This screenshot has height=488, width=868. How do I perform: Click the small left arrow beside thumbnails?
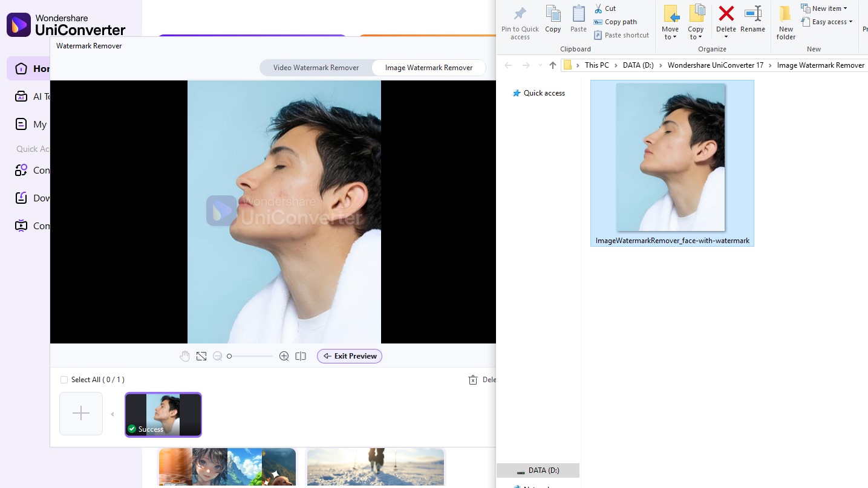pos(113,414)
